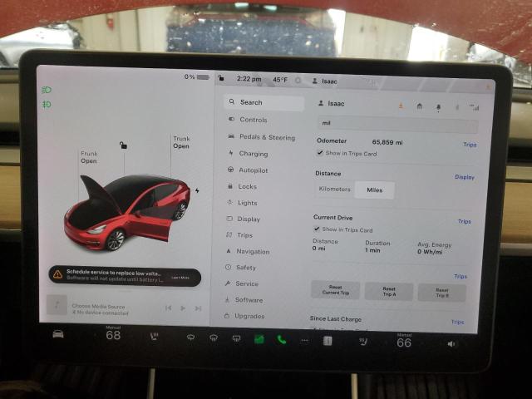
Task: Open the green app icon in bottom bar
Action: pos(259,339)
